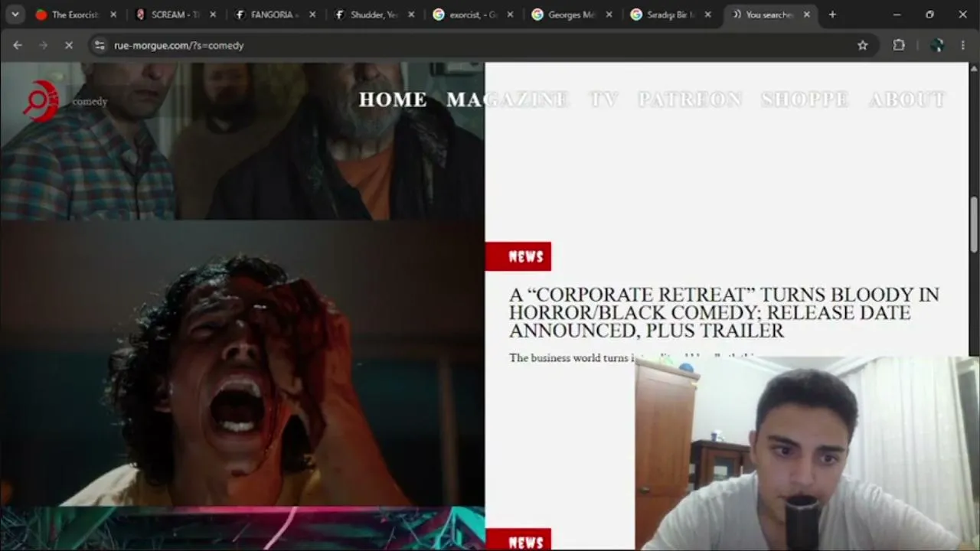Open the Chrome three-dot menu
Image resolution: width=980 pixels, height=551 pixels.
coord(962,45)
